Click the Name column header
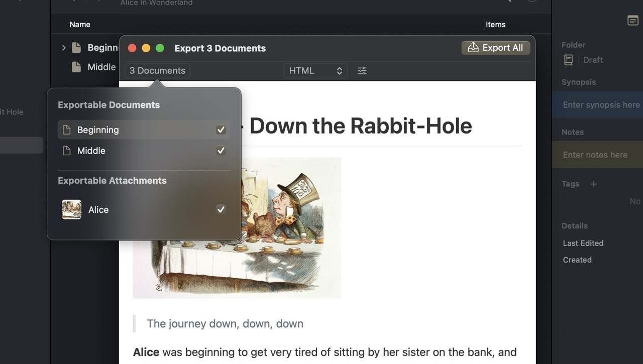Viewport: 643px width, 364px height. 80,25
